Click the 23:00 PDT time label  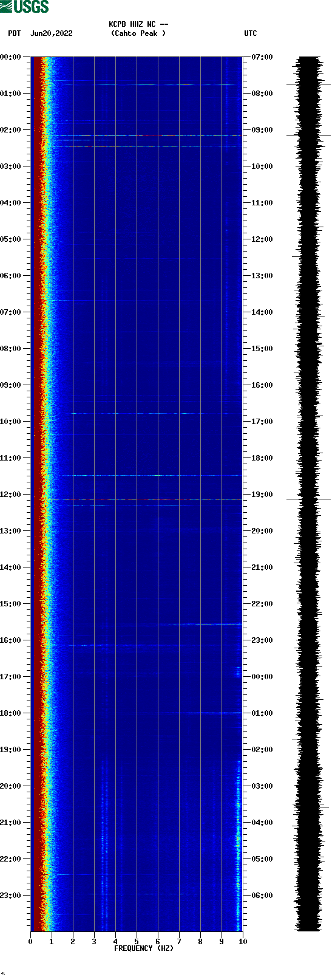10,896
